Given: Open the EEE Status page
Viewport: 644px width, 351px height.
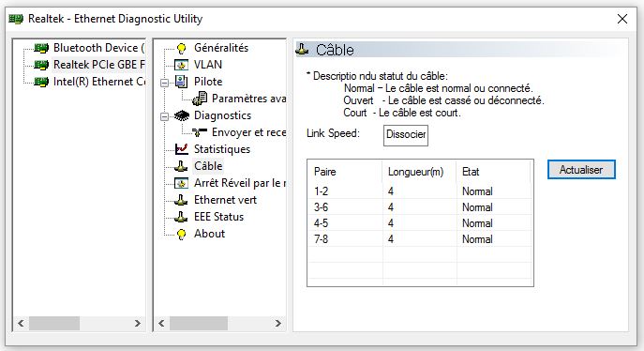Looking at the screenshot, I should pos(218,217).
